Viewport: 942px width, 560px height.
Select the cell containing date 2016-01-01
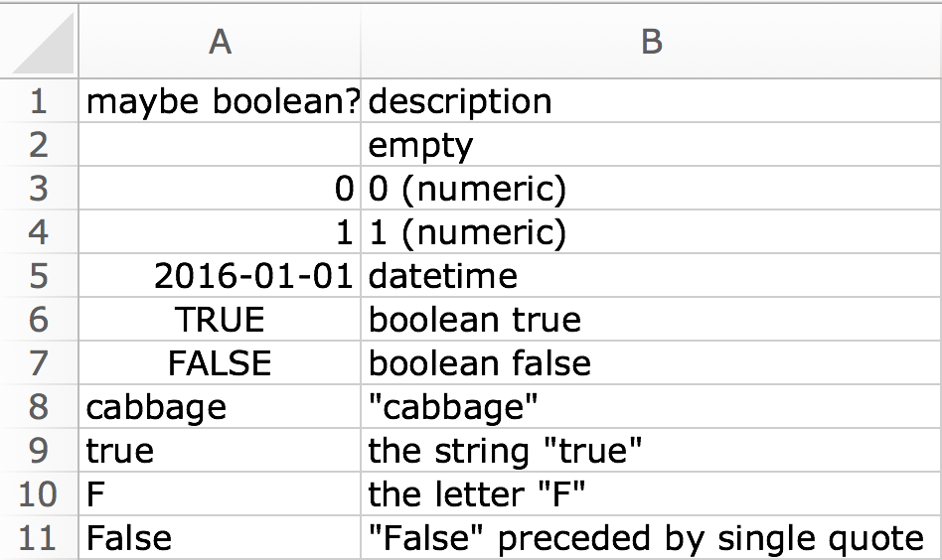click(x=252, y=275)
